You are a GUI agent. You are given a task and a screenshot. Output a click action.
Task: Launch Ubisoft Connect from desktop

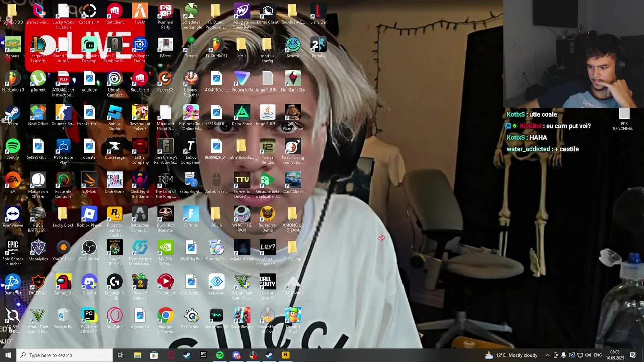114,84
